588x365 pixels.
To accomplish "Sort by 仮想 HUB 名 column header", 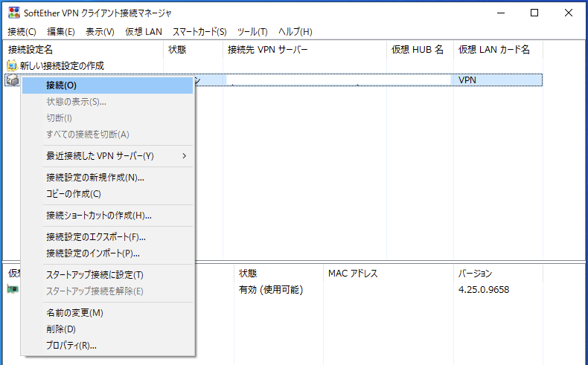I will [420, 50].
